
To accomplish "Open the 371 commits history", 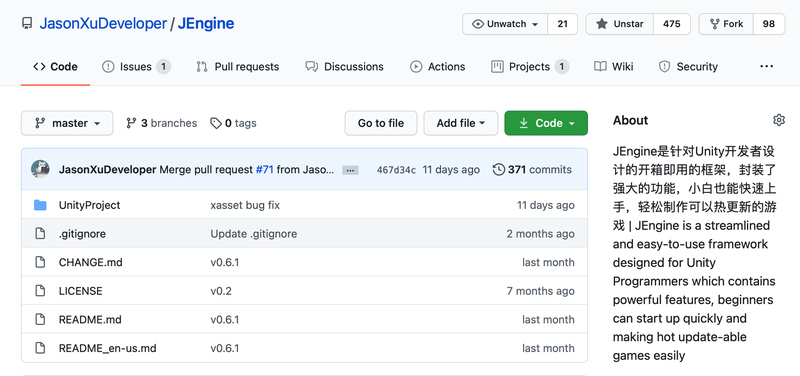I will click(x=532, y=169).
